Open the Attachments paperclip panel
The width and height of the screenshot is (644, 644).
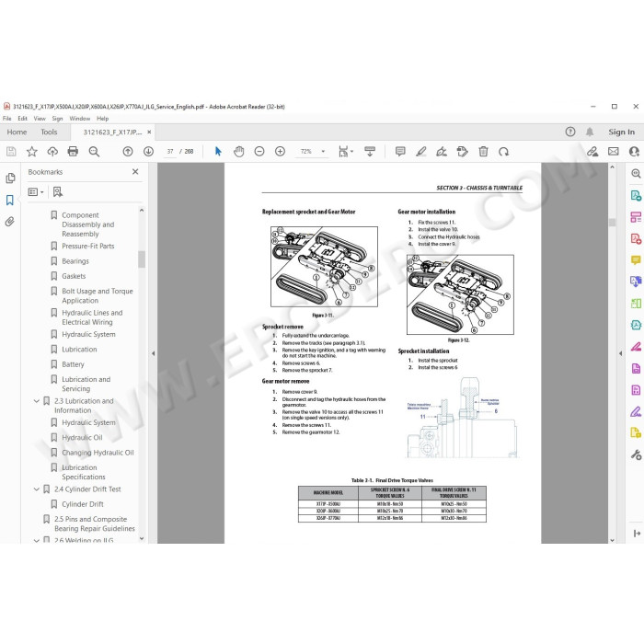tap(10, 222)
